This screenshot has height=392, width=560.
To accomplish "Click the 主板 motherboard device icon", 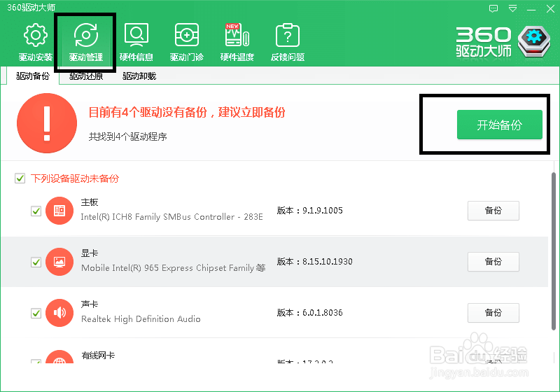I will tap(59, 211).
